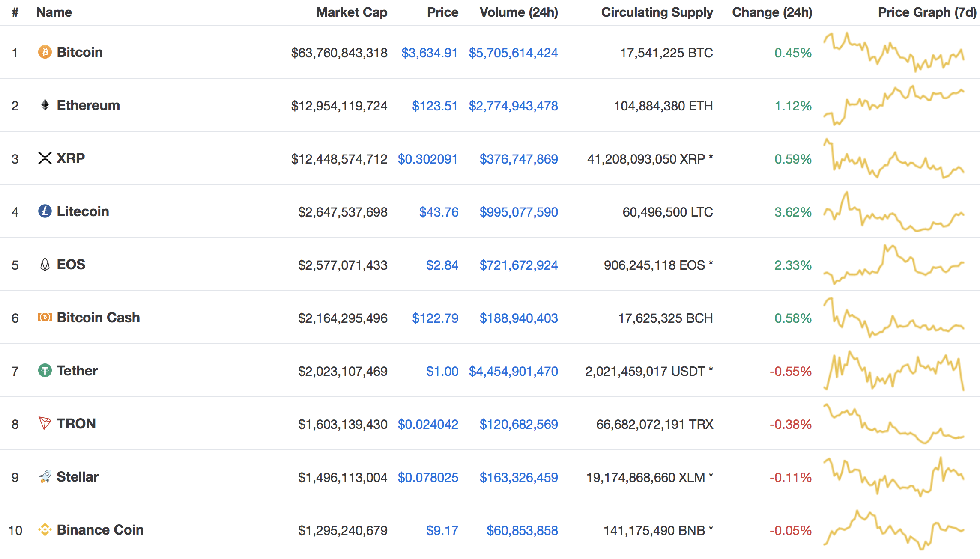Screen dimensions: 980x559
Task: Click Bitcoin Cash price $122.79
Action: click(x=435, y=318)
